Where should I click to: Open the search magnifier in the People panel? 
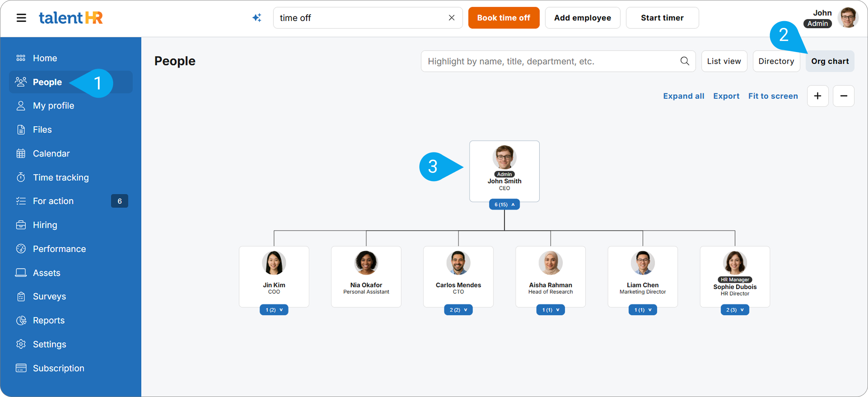click(685, 61)
